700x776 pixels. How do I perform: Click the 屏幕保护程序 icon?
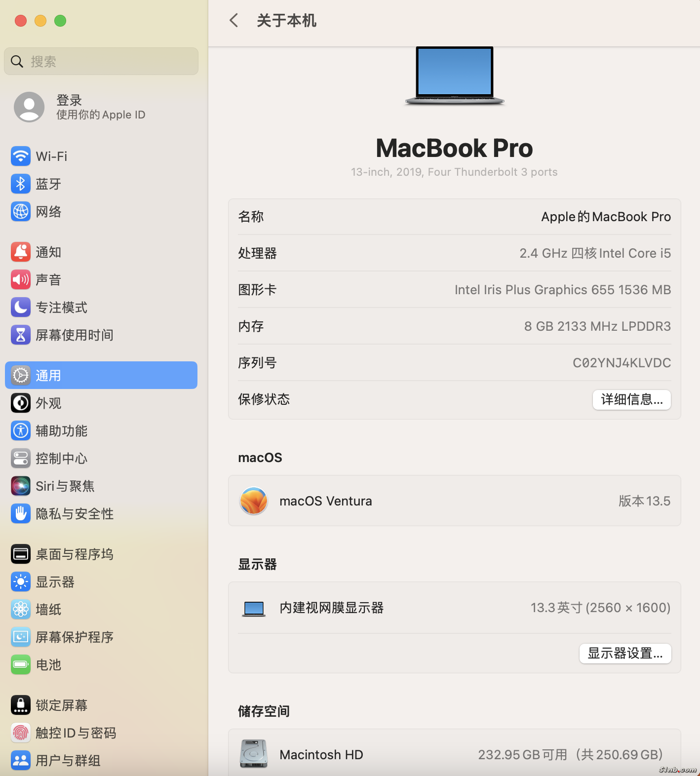[x=21, y=637]
